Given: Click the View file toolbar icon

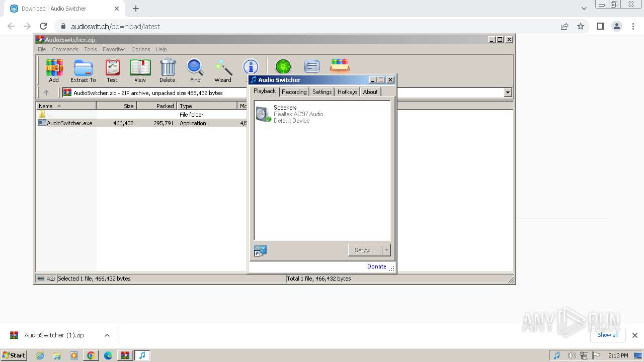Looking at the screenshot, I should click(140, 70).
